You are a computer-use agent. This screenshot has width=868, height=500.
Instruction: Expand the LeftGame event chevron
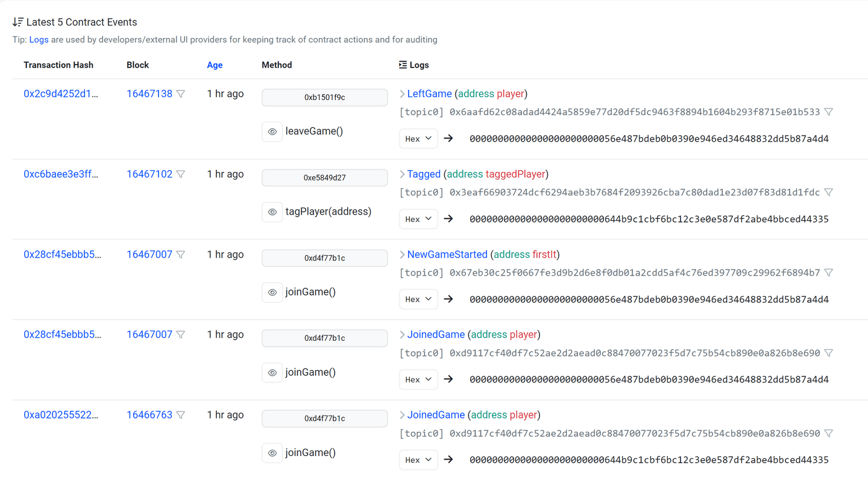click(402, 94)
